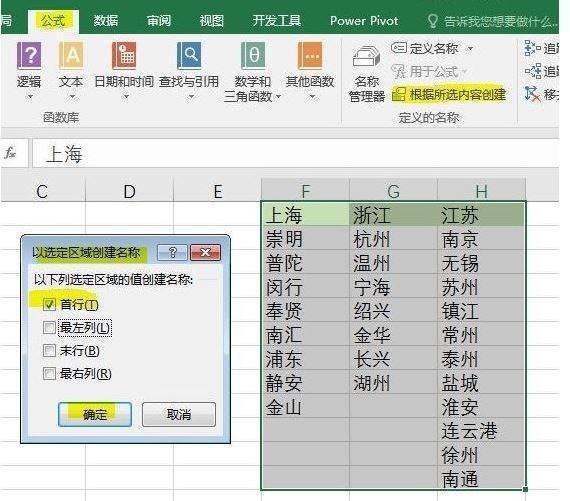Switch to the 公式 ribbon tab
Viewport: 570px width, 501px height.
pyautogui.click(x=53, y=21)
